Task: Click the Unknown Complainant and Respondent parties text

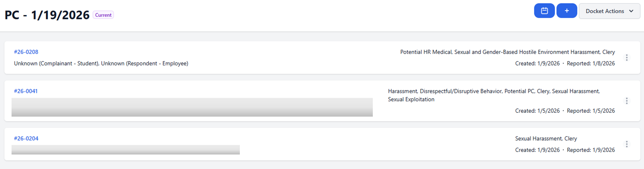Action: 101,63
